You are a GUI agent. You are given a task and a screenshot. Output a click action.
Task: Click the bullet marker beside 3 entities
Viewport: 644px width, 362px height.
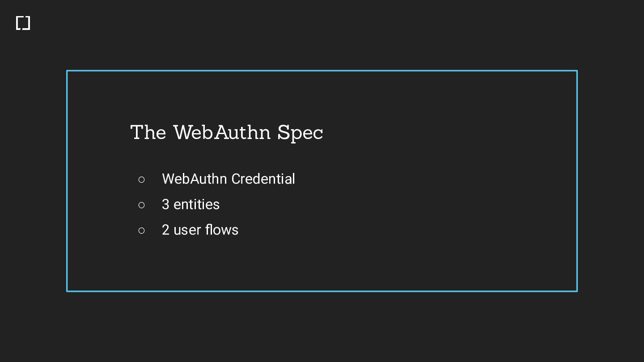(142, 205)
